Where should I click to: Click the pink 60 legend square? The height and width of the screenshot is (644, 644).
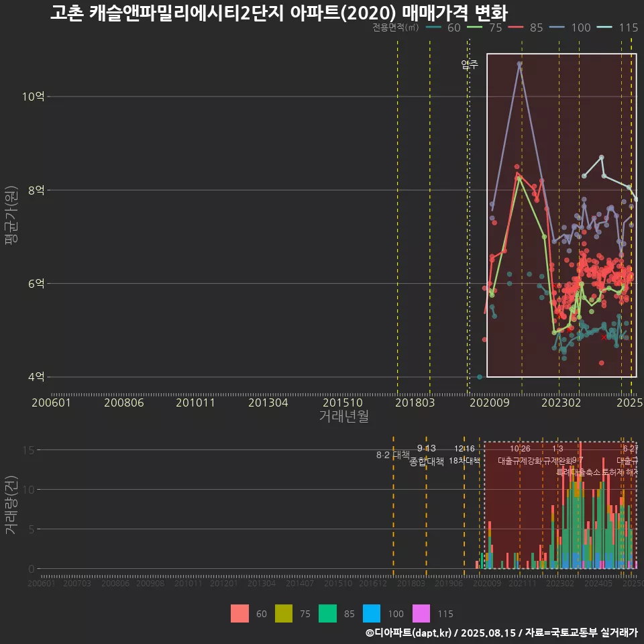tap(239, 614)
